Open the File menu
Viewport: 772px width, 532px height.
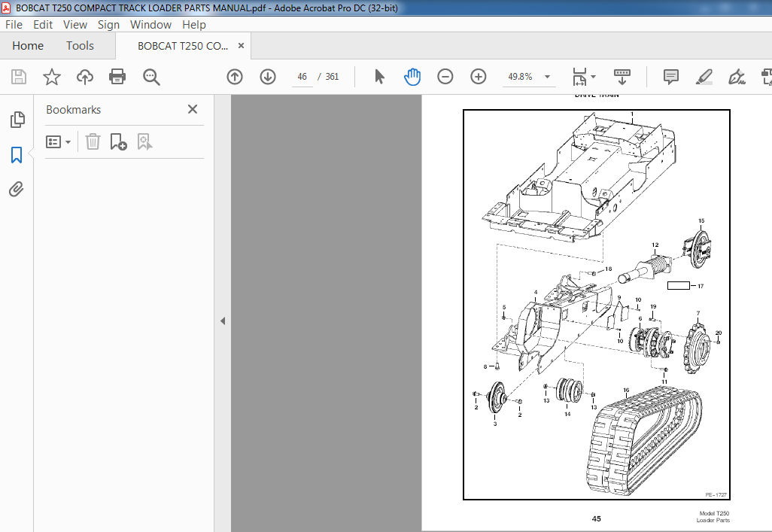click(x=14, y=25)
